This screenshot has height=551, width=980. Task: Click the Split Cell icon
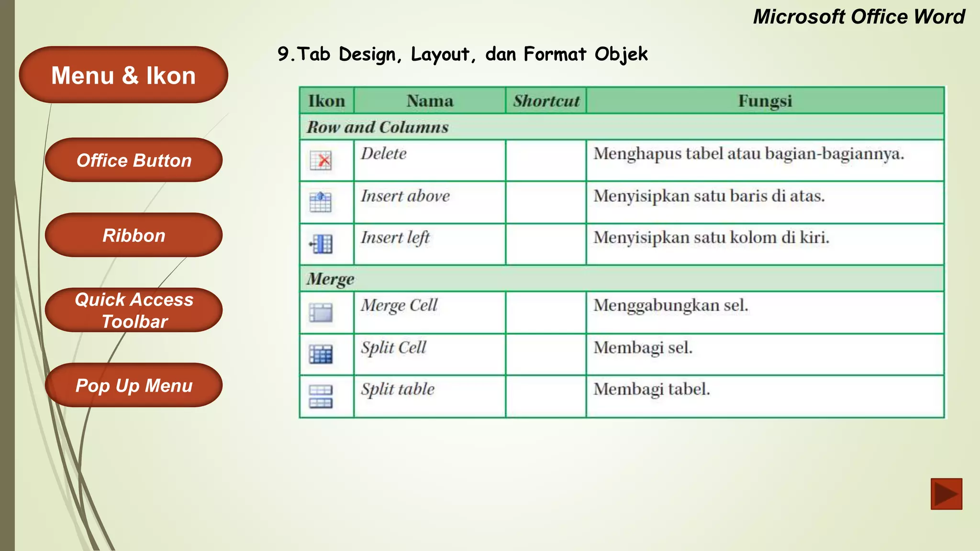click(x=321, y=354)
